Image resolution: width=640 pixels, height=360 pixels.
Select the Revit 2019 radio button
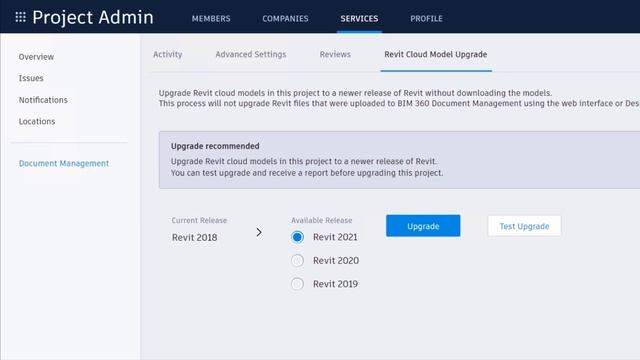point(297,284)
